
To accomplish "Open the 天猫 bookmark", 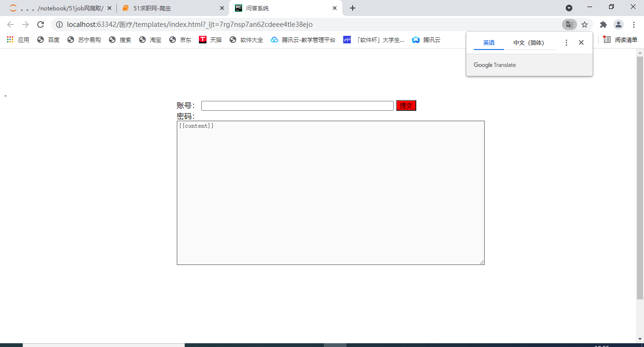I will tap(210, 40).
